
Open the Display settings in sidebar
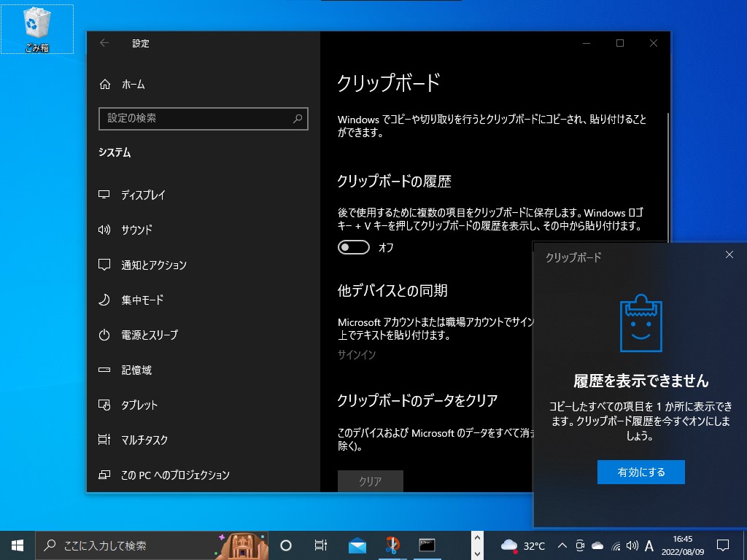point(146,195)
